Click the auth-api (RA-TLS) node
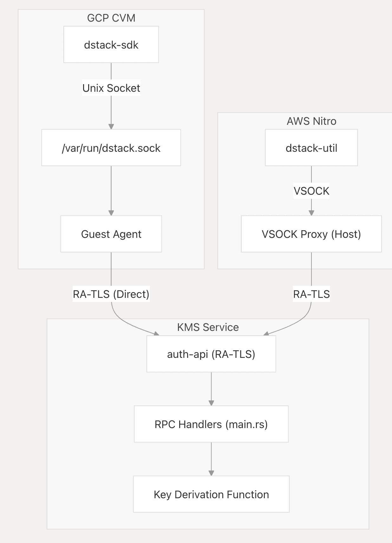392x543 pixels. click(211, 354)
